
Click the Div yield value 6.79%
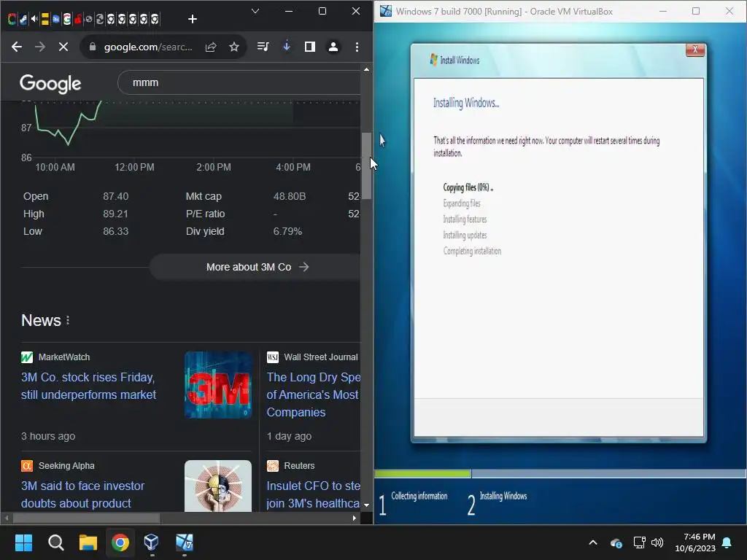click(287, 231)
